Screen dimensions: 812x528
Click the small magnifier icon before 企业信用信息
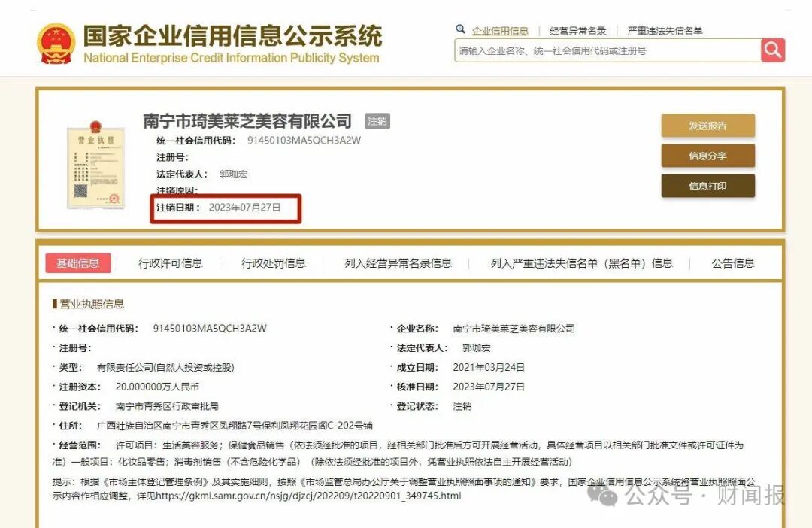click(460, 29)
